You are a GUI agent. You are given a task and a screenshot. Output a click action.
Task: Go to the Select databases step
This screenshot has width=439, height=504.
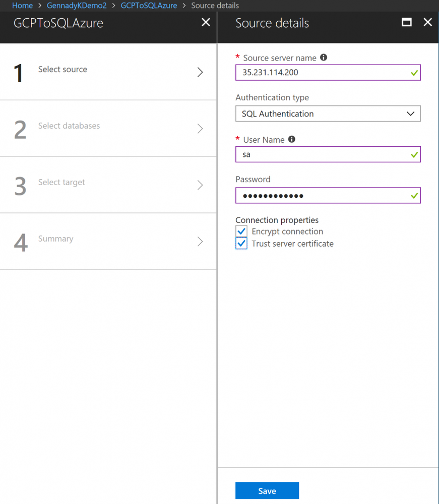(x=69, y=126)
